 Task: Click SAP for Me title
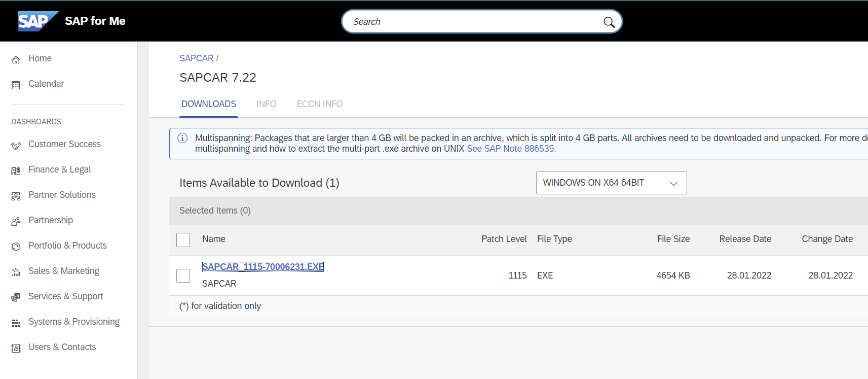pyautogui.click(x=95, y=21)
